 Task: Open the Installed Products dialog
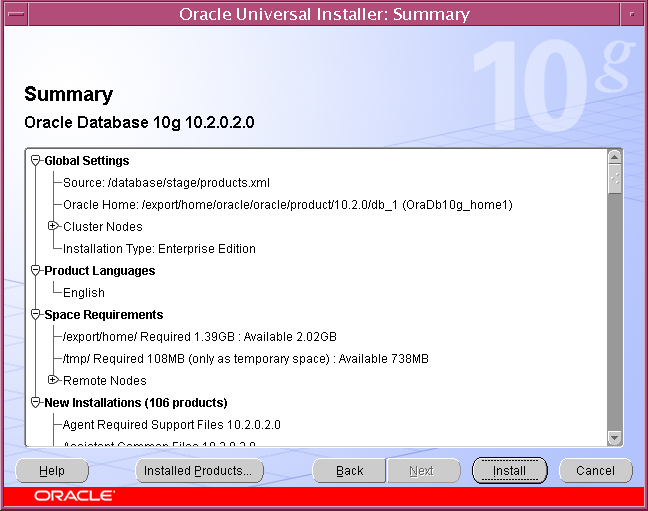tap(199, 470)
